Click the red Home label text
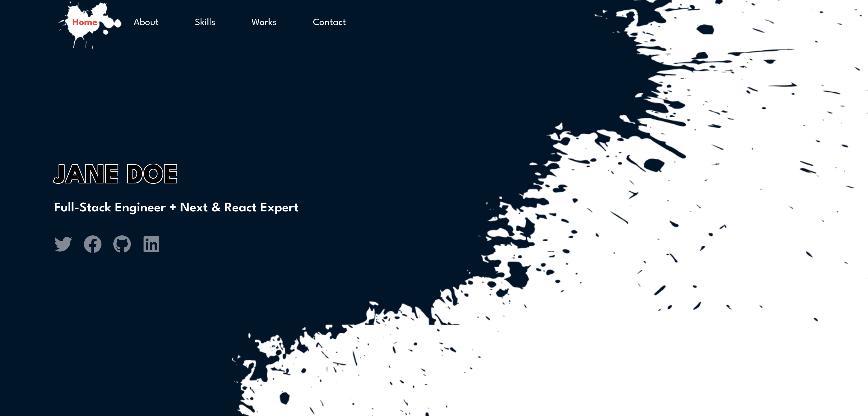 point(84,22)
